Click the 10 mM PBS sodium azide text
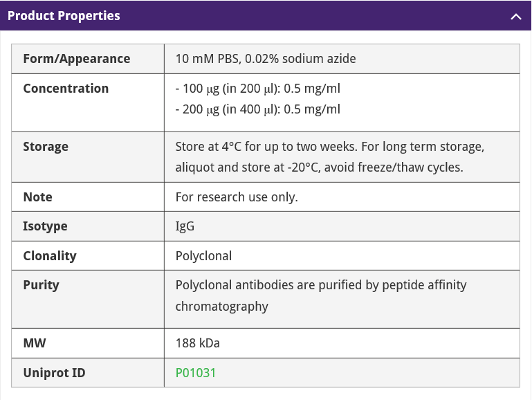The height and width of the screenshot is (400, 532). (266, 59)
